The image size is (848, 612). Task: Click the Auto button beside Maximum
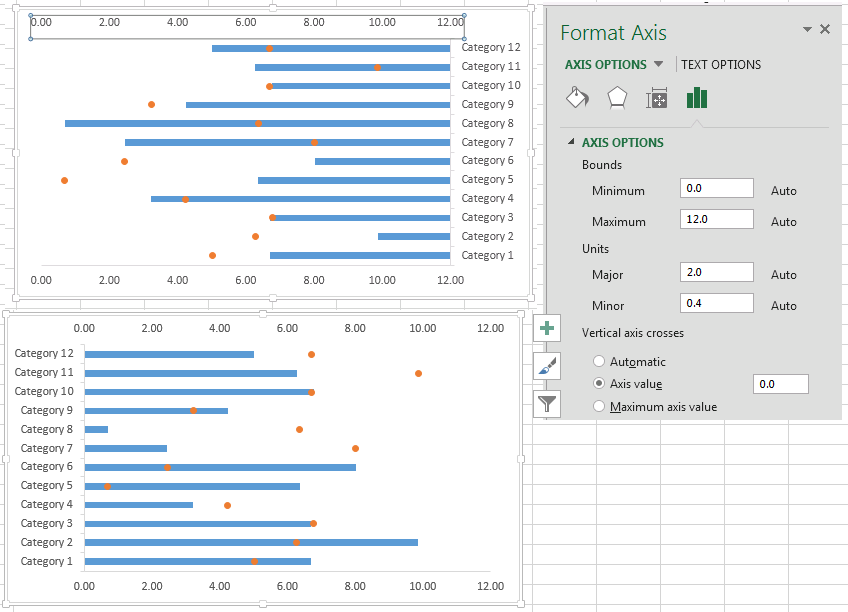click(x=784, y=222)
